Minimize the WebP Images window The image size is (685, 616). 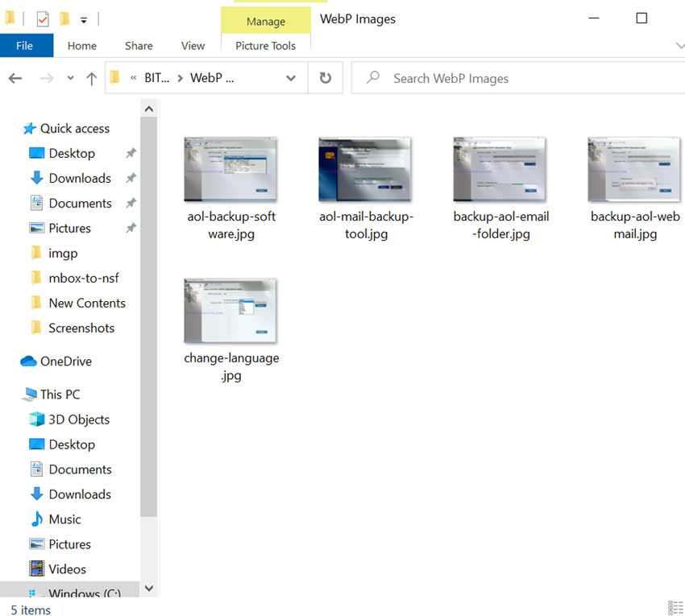coord(594,19)
